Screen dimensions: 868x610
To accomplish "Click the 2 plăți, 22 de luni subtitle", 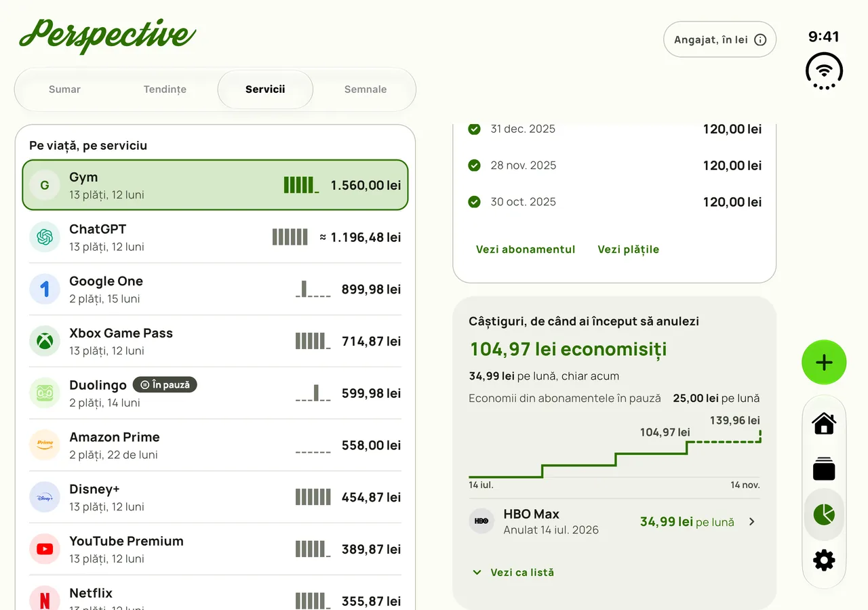I will (x=113, y=455).
